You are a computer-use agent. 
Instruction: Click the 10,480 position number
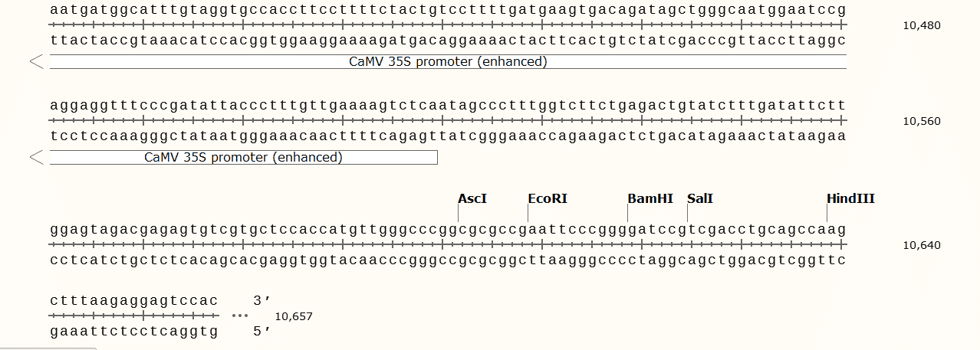(x=922, y=25)
